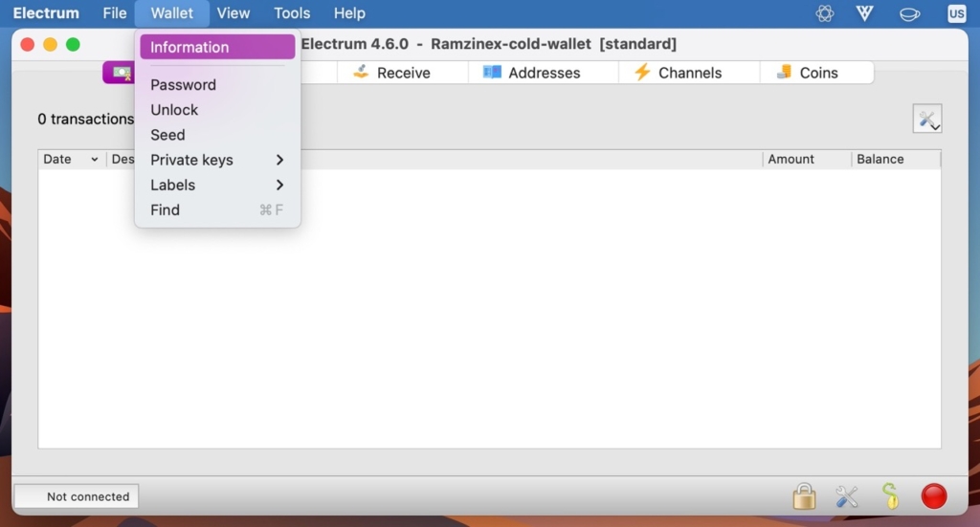The height and width of the screenshot is (527, 980).
Task: Select Unlock from the Wallet menu
Action: [x=217, y=110]
